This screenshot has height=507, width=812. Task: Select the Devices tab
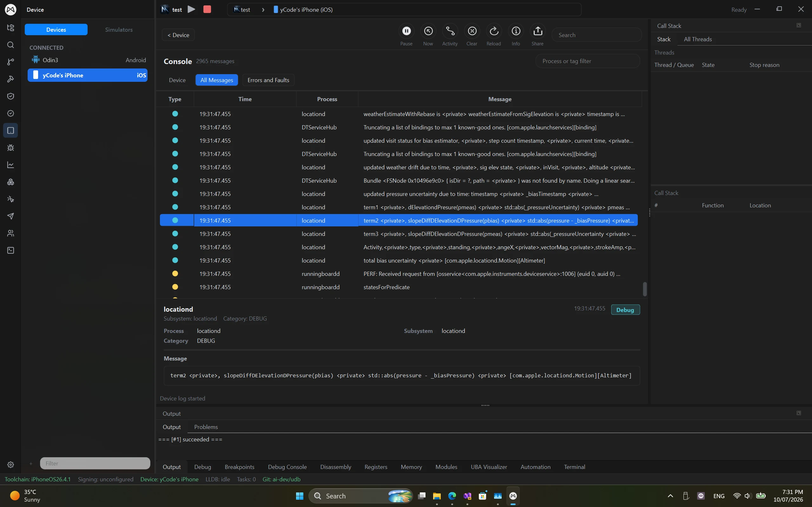point(56,29)
